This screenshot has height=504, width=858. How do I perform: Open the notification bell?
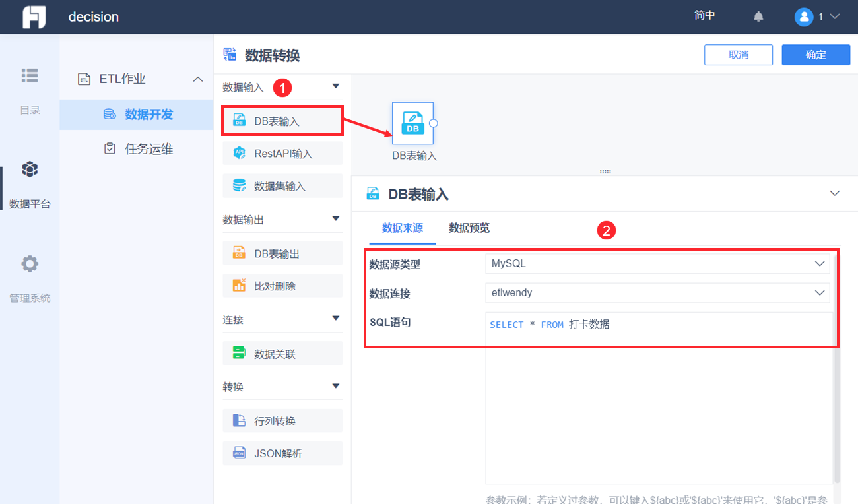pyautogui.click(x=758, y=16)
